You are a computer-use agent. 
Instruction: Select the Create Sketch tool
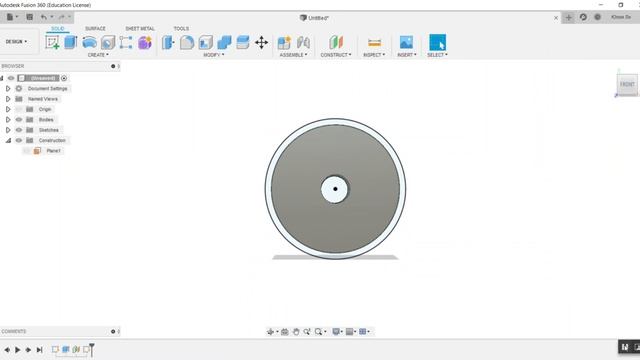tap(52, 42)
